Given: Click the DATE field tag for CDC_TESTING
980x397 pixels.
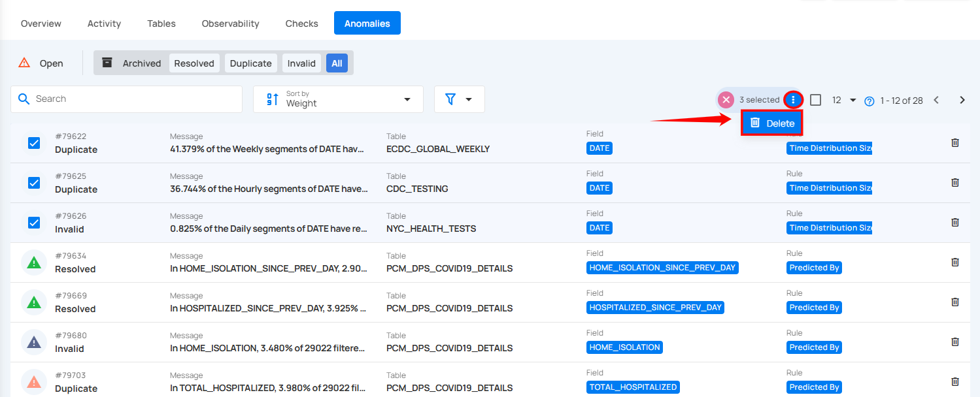Looking at the screenshot, I should point(600,188).
